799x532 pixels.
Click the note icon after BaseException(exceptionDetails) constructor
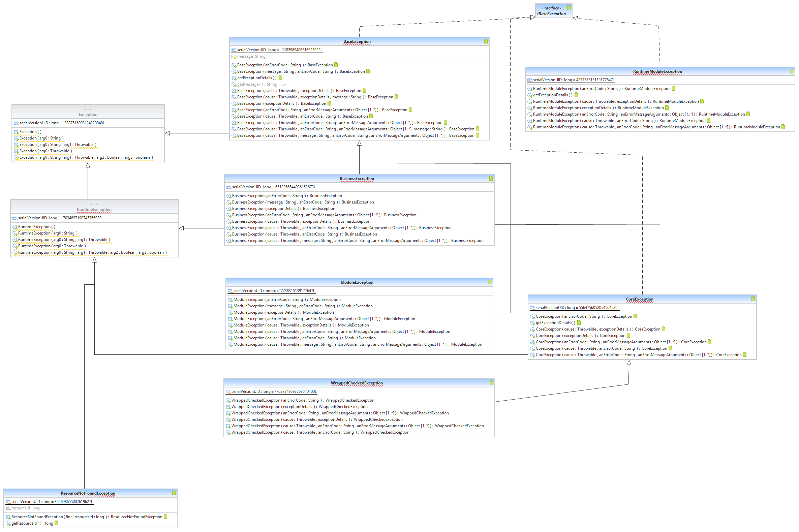tap(329, 103)
